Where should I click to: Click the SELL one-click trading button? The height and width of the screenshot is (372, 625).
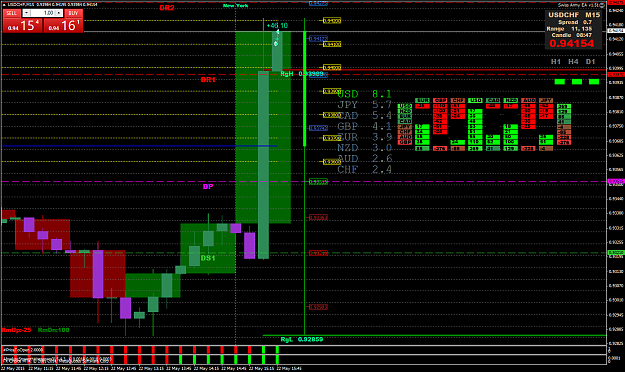12,13
